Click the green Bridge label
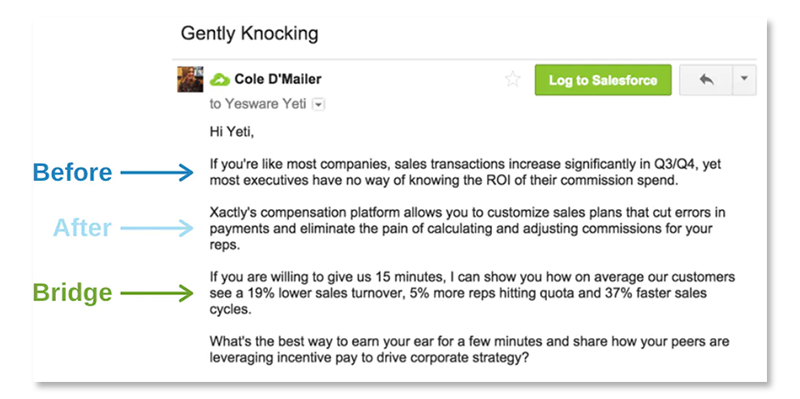This screenshot has height=399, width=800. click(x=72, y=293)
